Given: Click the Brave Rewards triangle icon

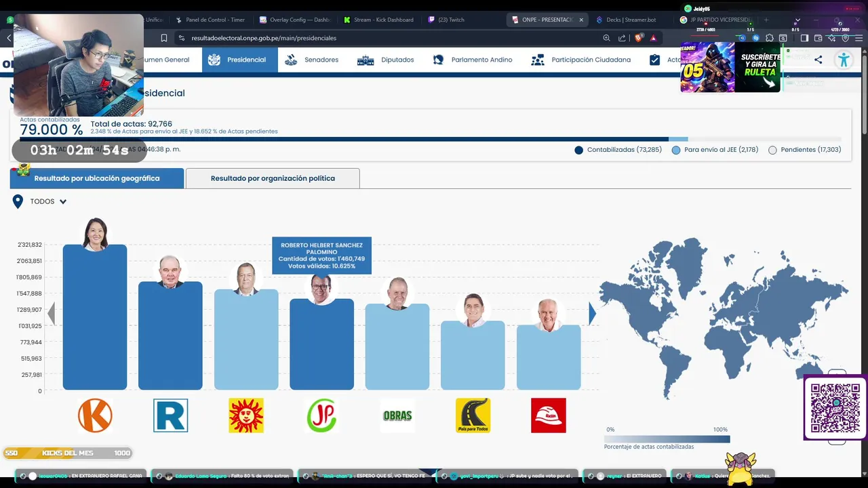Looking at the screenshot, I should (653, 38).
